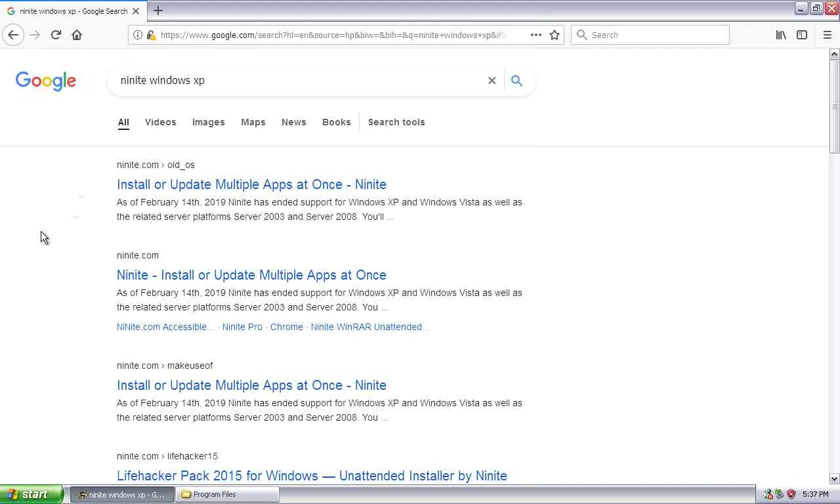Click the page scrollbar's up arrow
This screenshot has height=504, width=840.
[x=835, y=54]
